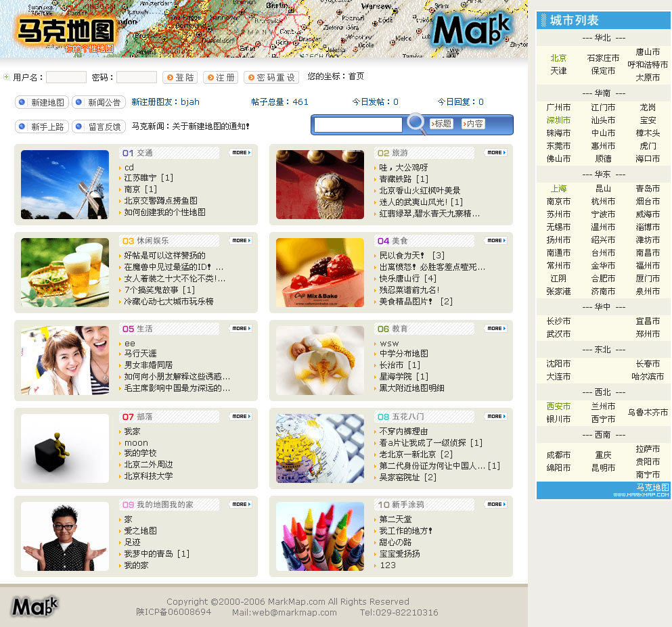Image resolution: width=672 pixels, height=627 pixels.
Task: Click the Mark logo in the header banner
Action: coord(471,29)
